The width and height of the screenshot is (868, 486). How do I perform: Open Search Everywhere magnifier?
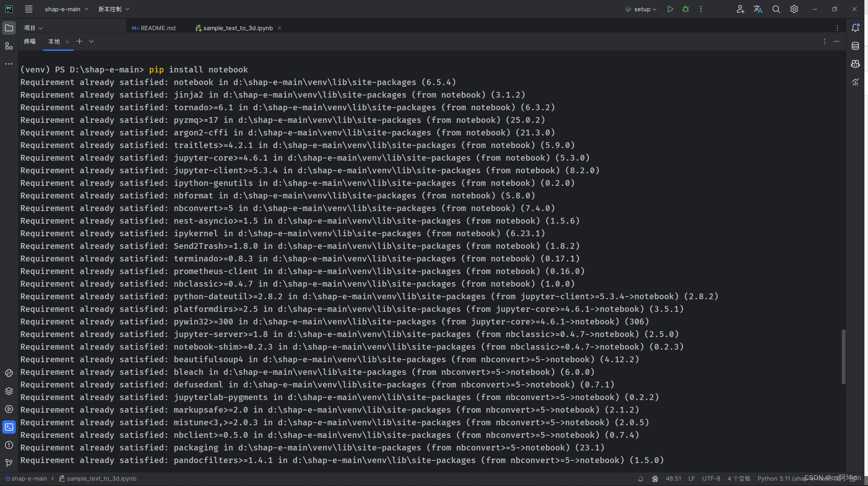click(x=776, y=9)
